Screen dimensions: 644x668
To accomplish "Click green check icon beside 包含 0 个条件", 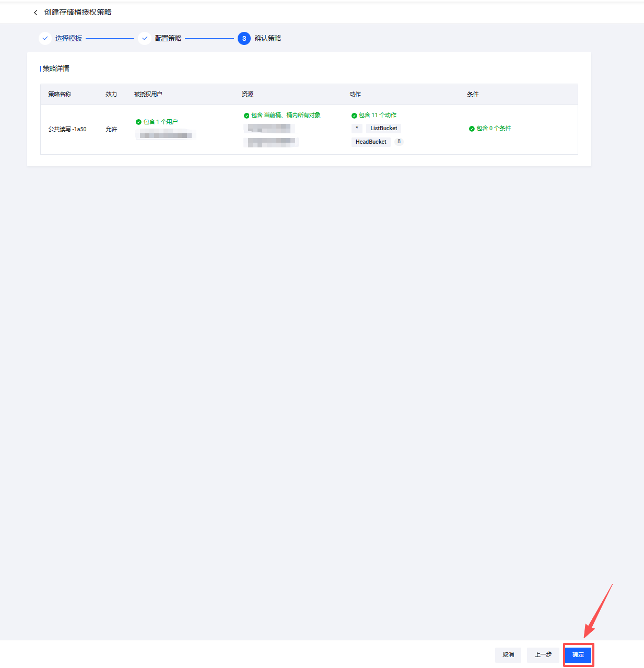I will (x=472, y=129).
